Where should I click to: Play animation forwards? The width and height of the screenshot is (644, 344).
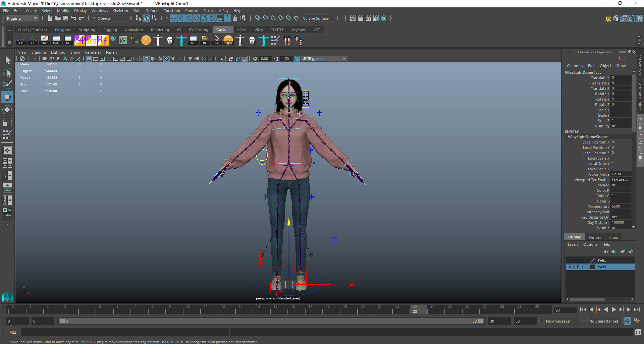coord(613,310)
